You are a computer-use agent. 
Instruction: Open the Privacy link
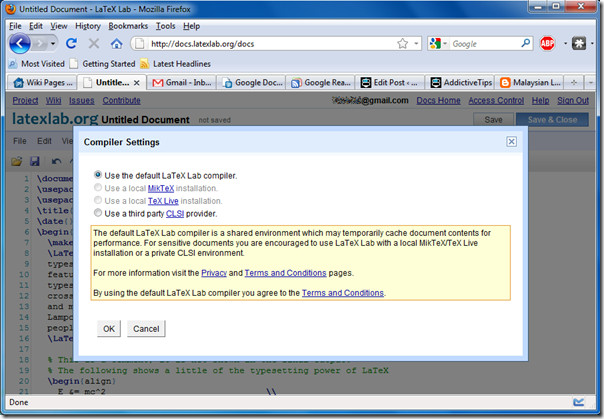(214, 273)
